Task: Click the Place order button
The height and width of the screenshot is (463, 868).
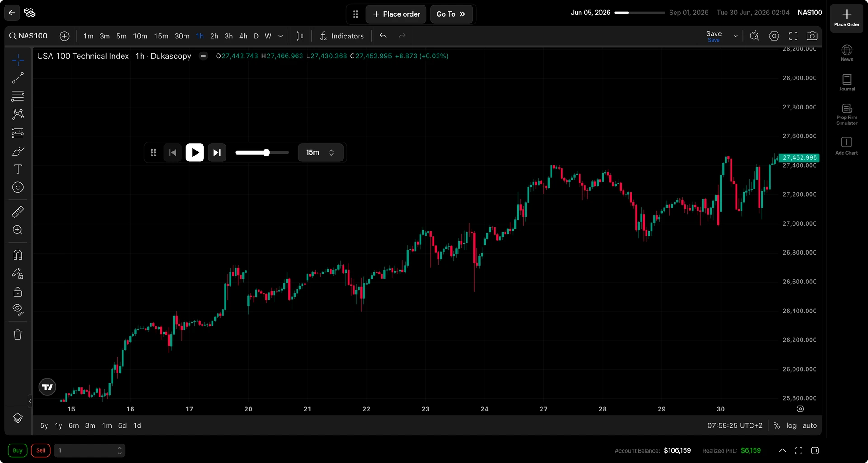Action: click(396, 14)
